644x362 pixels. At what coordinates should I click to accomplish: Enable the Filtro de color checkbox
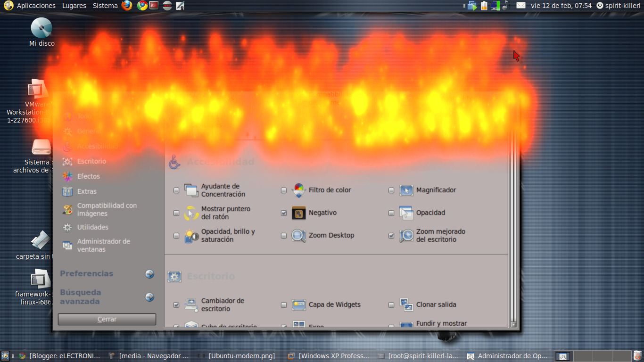click(x=284, y=190)
